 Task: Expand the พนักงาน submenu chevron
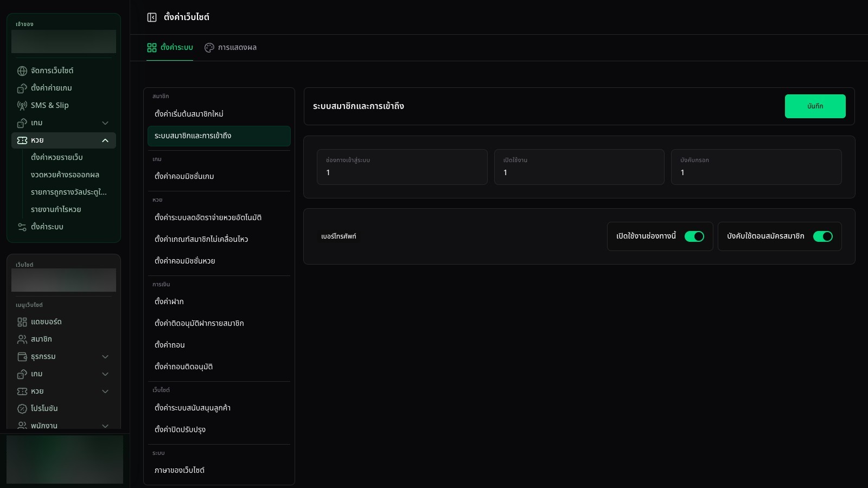tap(105, 426)
